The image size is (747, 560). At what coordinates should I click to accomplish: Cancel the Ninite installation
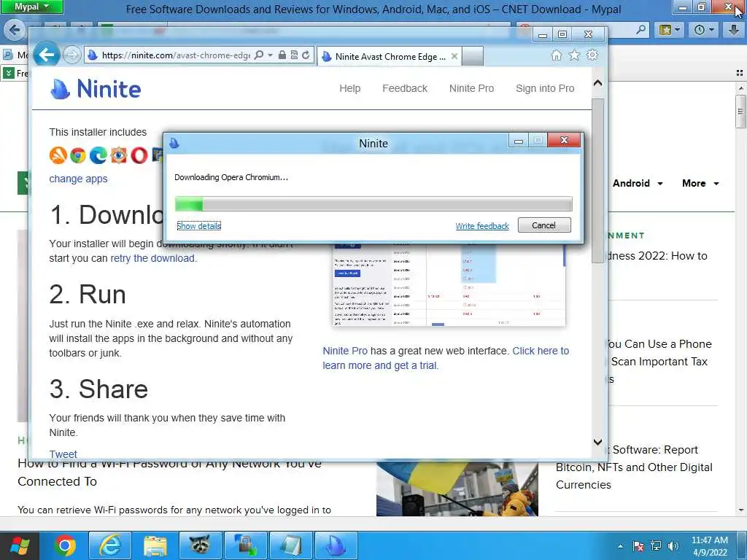[x=544, y=225]
